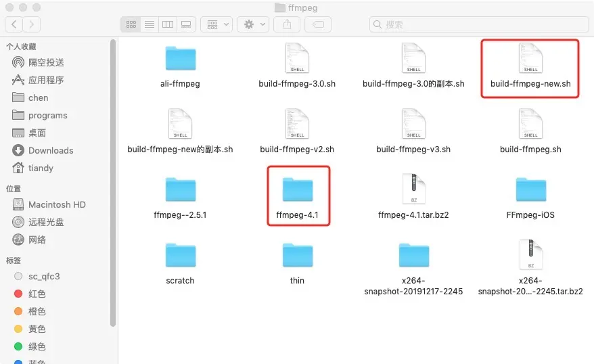Open Downloads in sidebar
This screenshot has width=594, height=364.
43,150
